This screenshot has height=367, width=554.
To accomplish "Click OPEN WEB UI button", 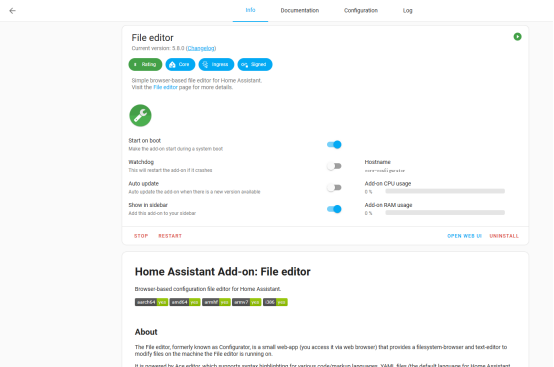I will point(464,236).
